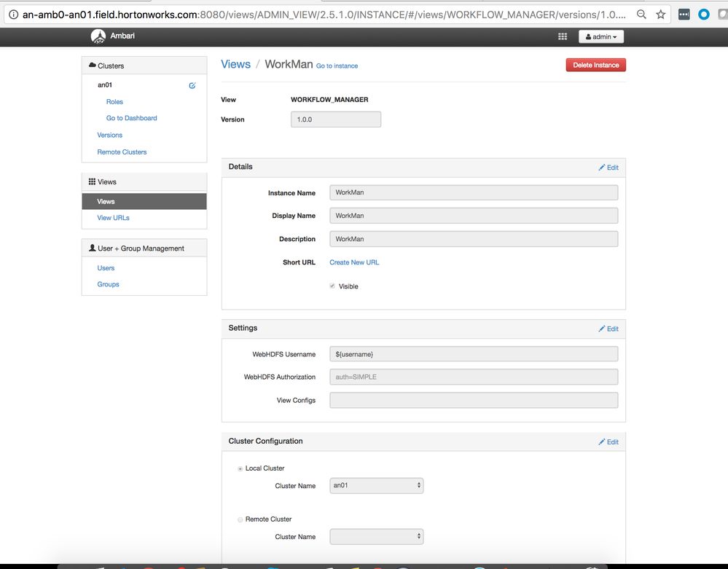Click the browser zoom magnifier icon

point(641,15)
